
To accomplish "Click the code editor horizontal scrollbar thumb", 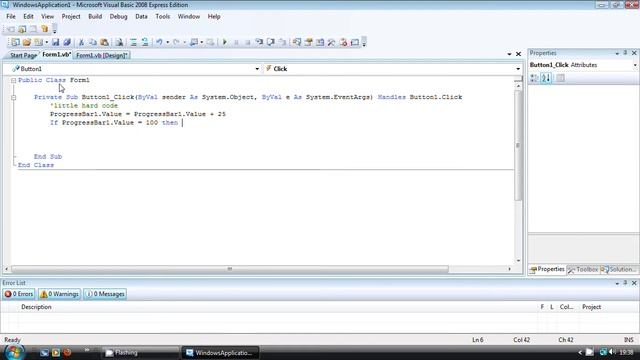I will (230, 269).
